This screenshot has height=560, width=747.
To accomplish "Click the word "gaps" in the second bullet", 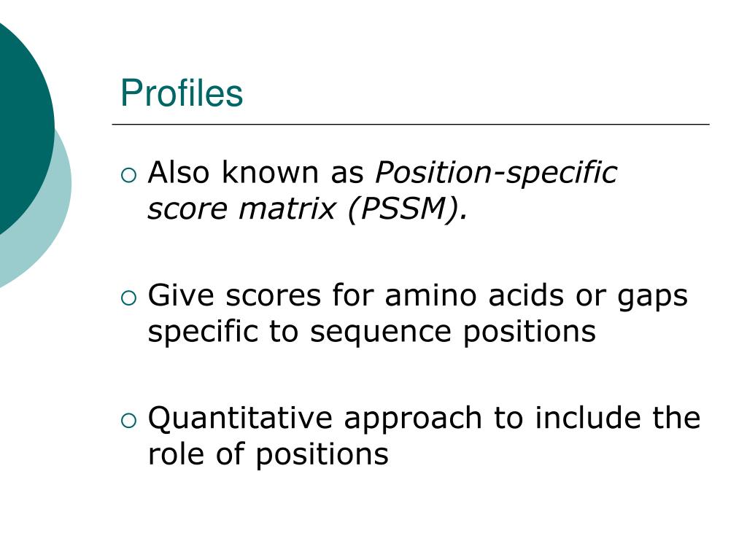I will click(x=653, y=297).
